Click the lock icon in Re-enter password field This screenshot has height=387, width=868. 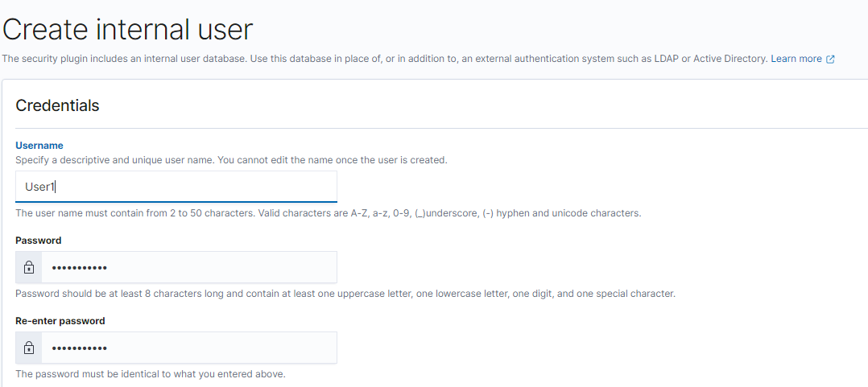29,348
